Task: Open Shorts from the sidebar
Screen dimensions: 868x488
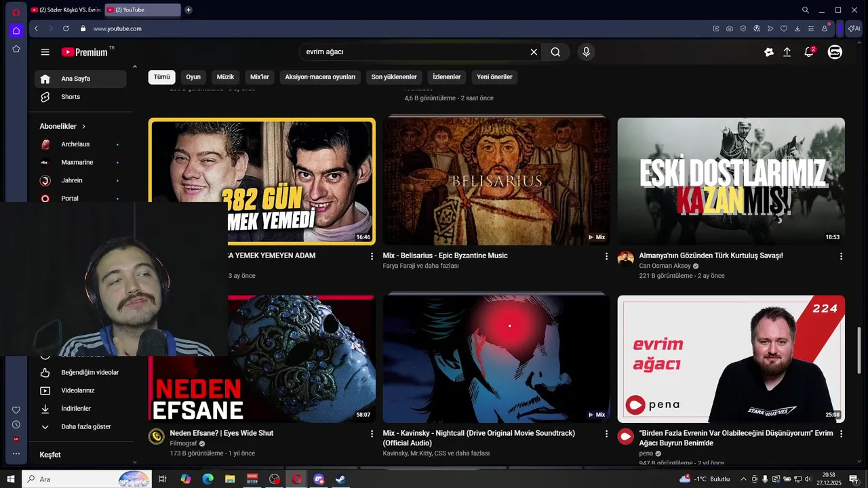Action: pyautogui.click(x=80, y=97)
